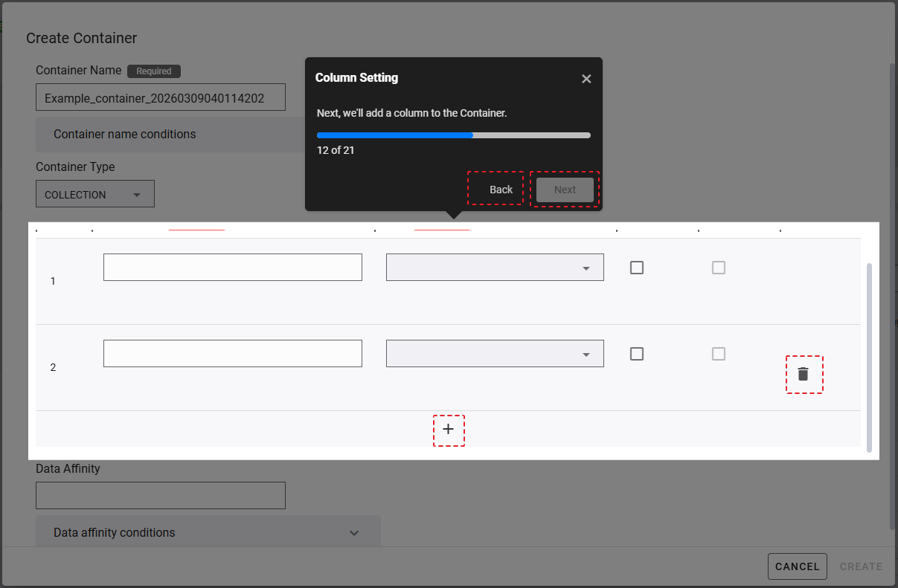Click Next in the tutorial popup

[565, 190]
